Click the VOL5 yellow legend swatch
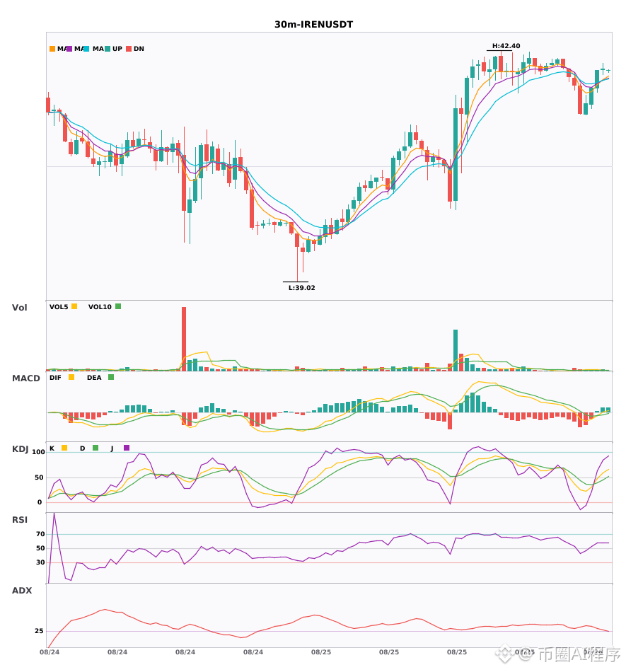Image resolution: width=626 pixels, height=672 pixels. 74,306
